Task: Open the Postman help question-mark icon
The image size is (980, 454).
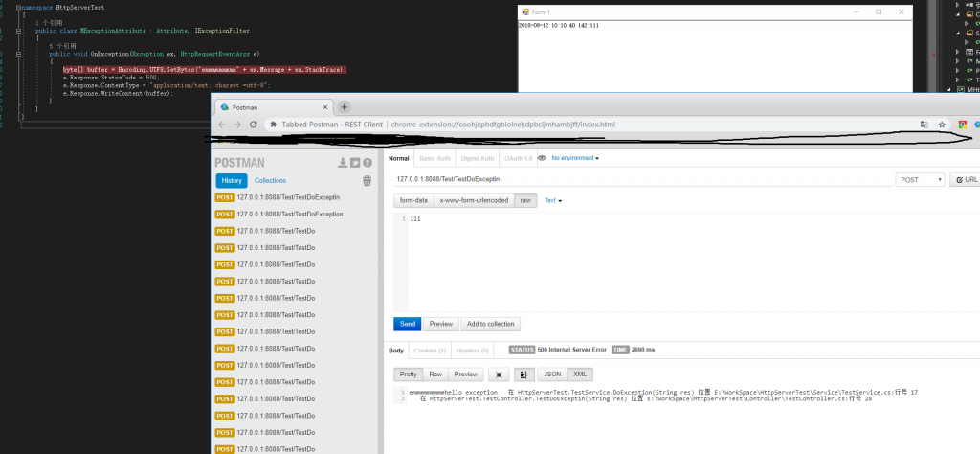Action: pyautogui.click(x=367, y=162)
